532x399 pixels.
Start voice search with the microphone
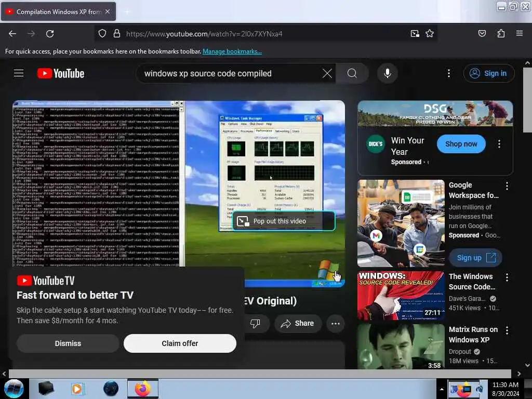[388, 73]
